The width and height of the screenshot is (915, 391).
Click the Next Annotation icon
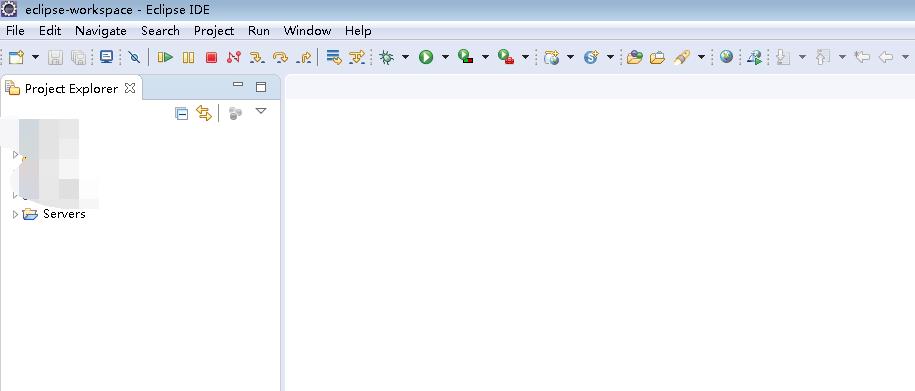(783, 57)
